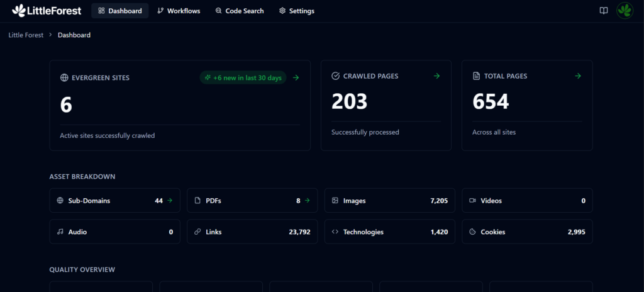Open the Images asset card
Image resolution: width=644 pixels, height=292 pixels.
390,201
